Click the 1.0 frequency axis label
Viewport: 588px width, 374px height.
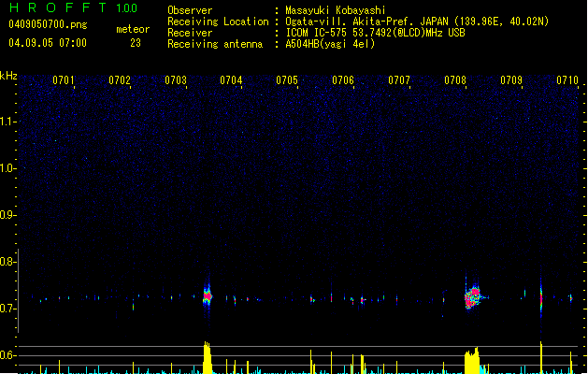point(7,168)
